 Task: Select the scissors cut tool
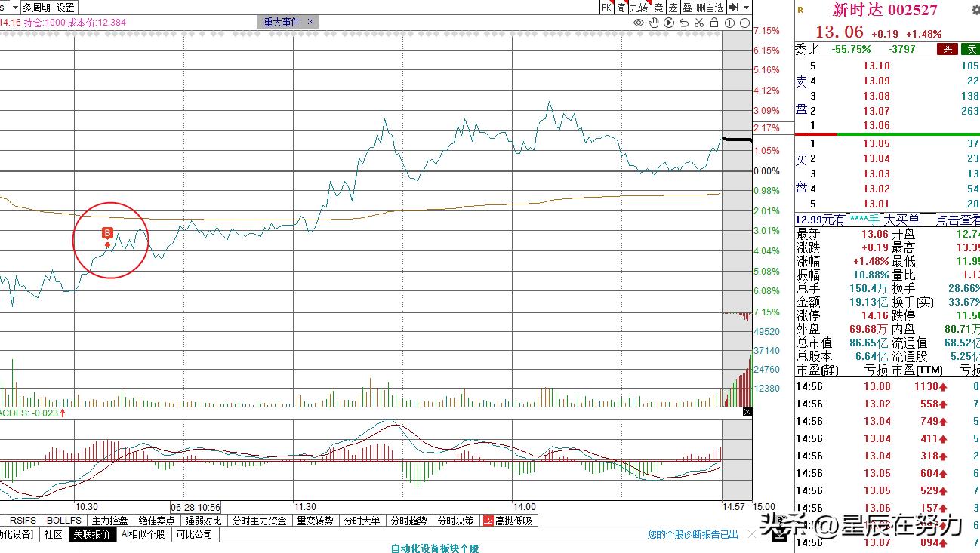click(699, 23)
